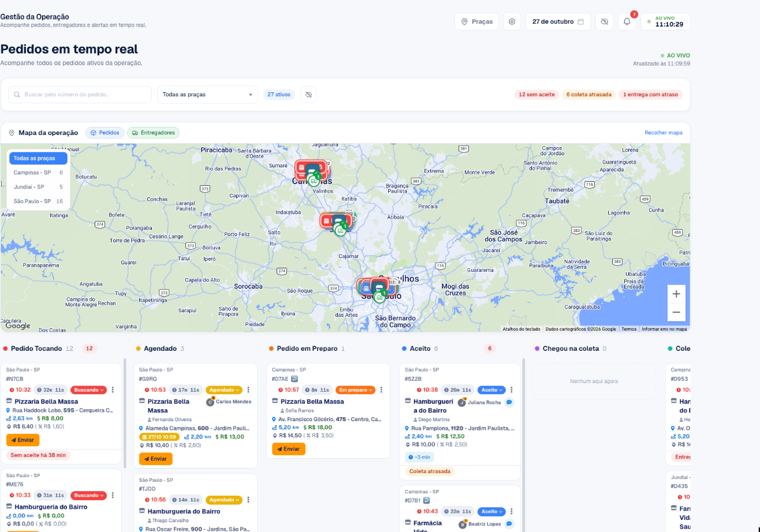Toggle the Pedidos map layer chip

(105, 133)
